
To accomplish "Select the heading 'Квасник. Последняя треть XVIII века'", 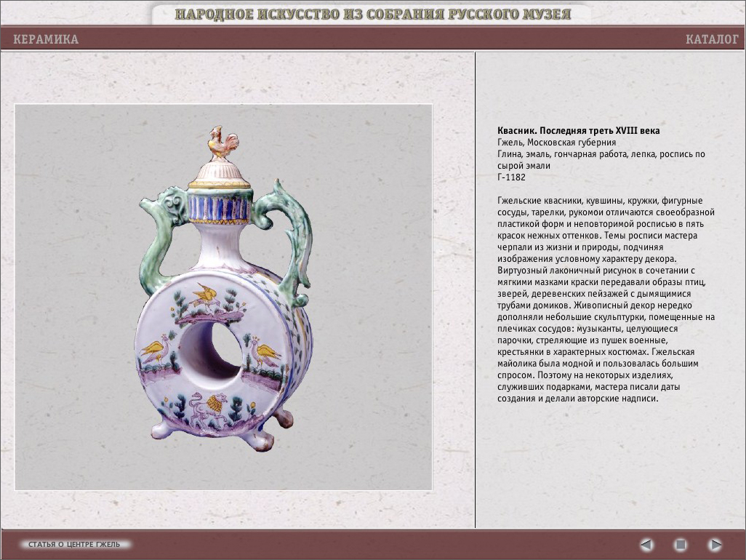I will coord(579,131).
